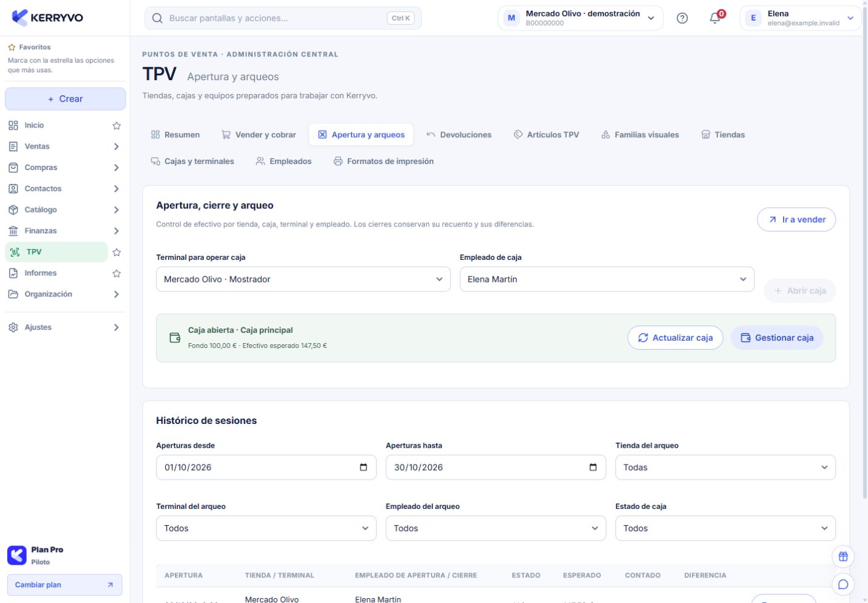Click the search magnifier icon

coord(157,18)
